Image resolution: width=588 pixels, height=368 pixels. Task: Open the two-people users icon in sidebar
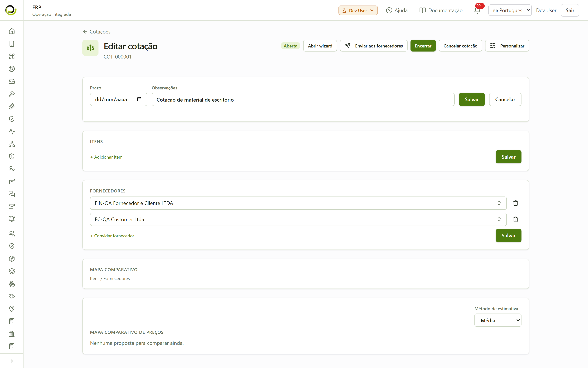pos(12,234)
